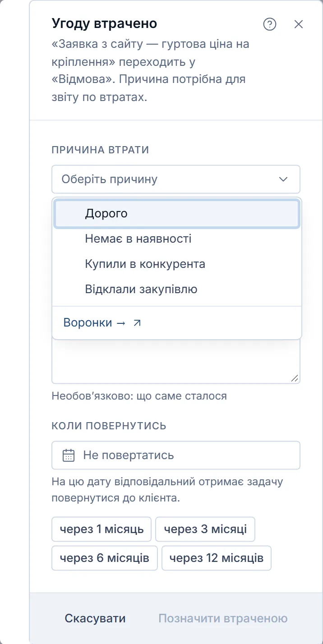Click the «Скасувати» button
The width and height of the screenshot is (323, 644).
[x=95, y=618]
